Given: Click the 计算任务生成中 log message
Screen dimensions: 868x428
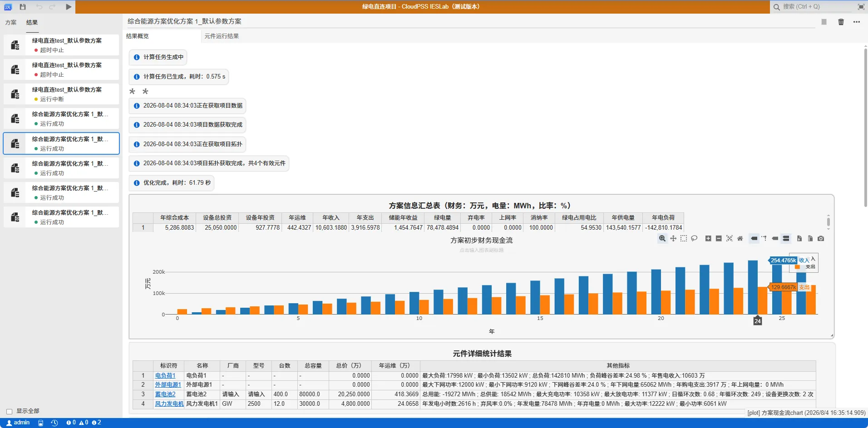Looking at the screenshot, I should (158, 57).
